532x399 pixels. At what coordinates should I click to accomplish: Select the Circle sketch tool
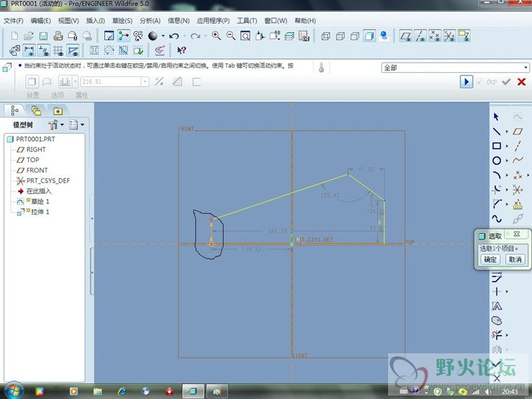(497, 160)
